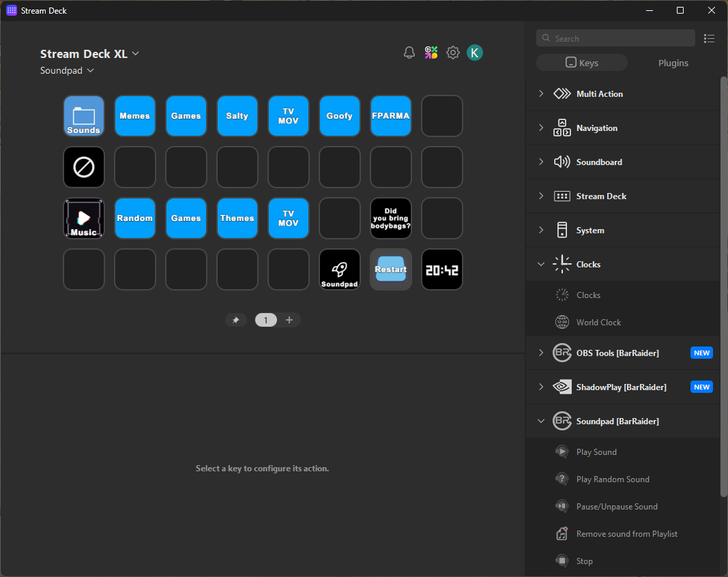Image resolution: width=728 pixels, height=577 pixels.
Task: Select the 20:42 clock key
Action: 441,269
